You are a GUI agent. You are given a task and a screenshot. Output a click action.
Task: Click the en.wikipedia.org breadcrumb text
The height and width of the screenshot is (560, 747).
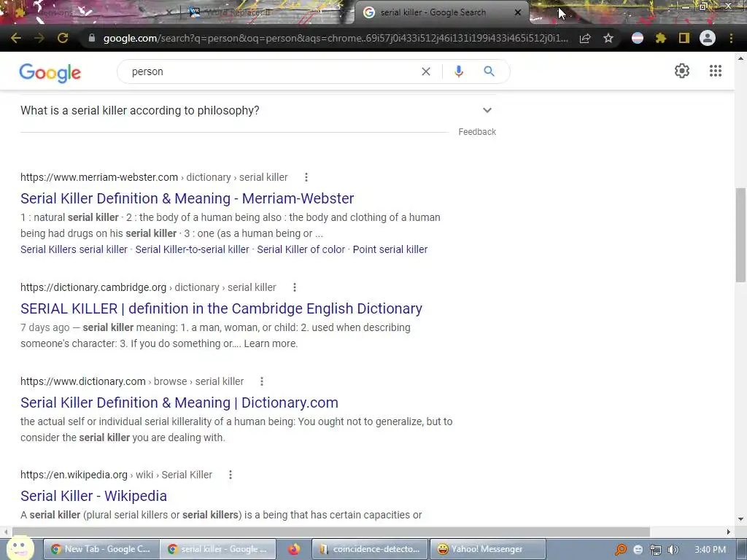[74, 475]
